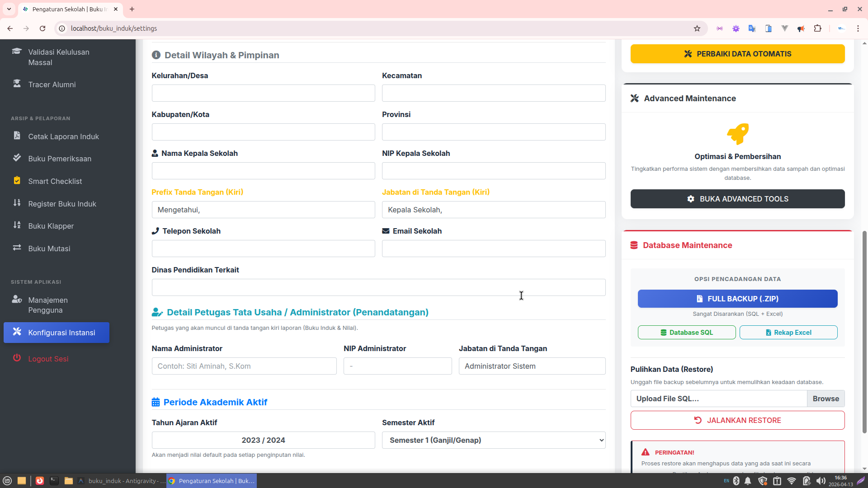Focus the Nama Kepala Sekolah input field
This screenshot has width=868, height=488.
pos(263,171)
